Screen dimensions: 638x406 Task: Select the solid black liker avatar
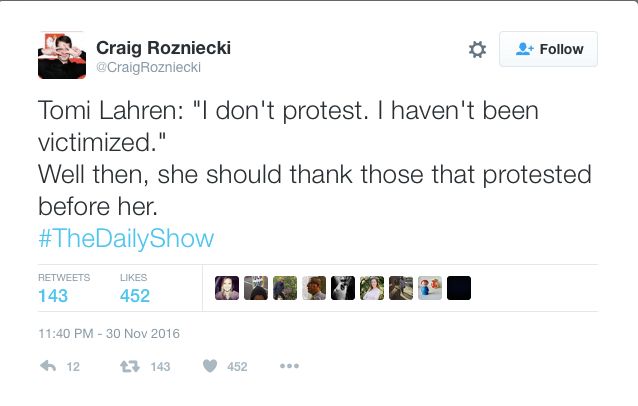click(x=459, y=288)
